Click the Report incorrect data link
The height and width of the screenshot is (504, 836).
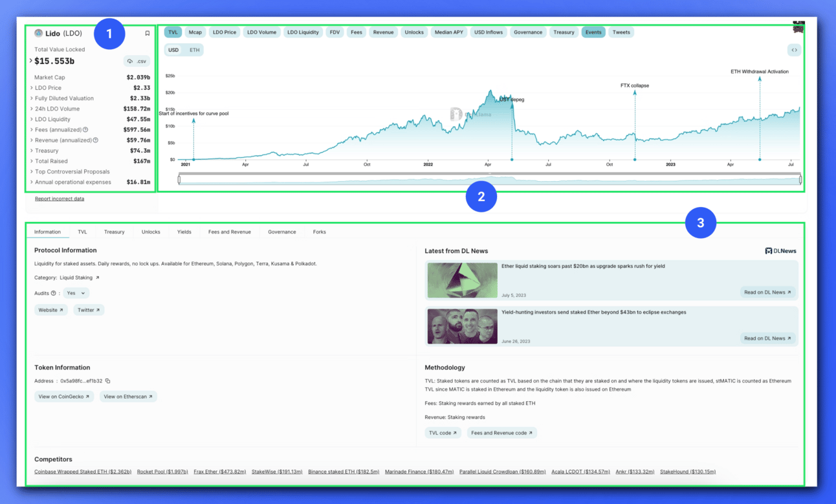pyautogui.click(x=60, y=199)
